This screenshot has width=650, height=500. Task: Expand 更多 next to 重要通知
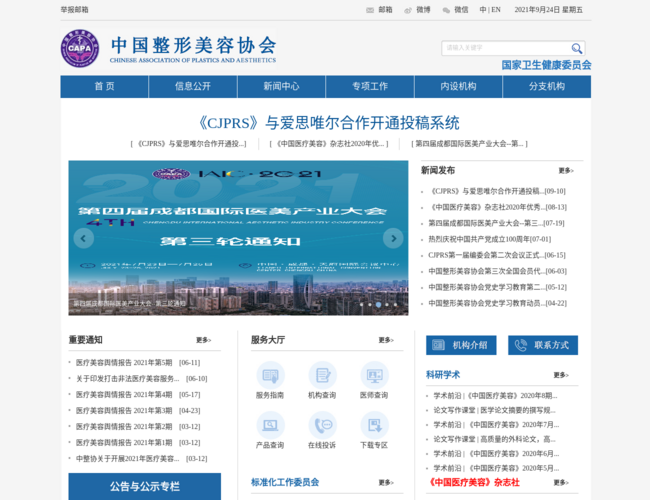point(204,340)
